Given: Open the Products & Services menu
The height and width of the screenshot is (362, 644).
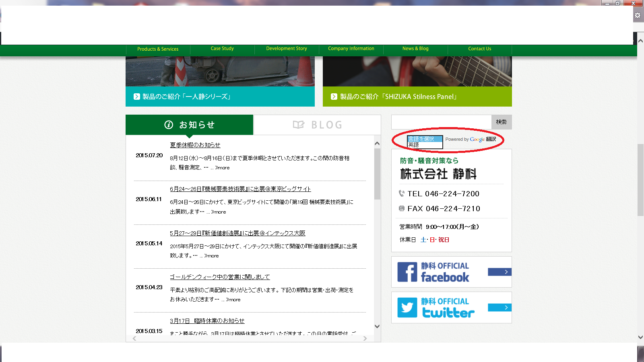Looking at the screenshot, I should [x=158, y=49].
